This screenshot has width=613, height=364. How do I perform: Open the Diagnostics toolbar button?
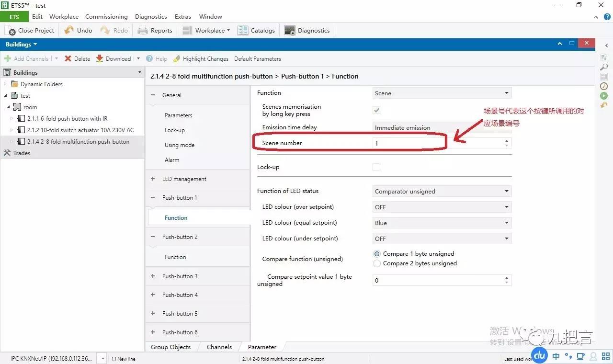click(x=307, y=31)
